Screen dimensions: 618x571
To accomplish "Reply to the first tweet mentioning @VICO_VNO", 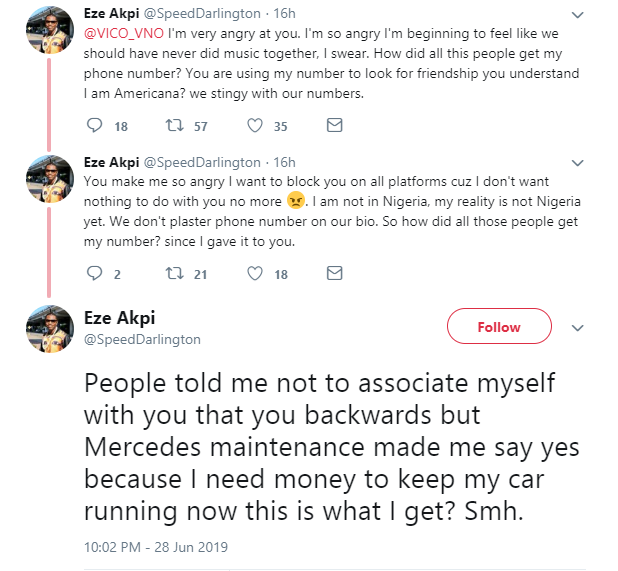I will click(x=96, y=126).
